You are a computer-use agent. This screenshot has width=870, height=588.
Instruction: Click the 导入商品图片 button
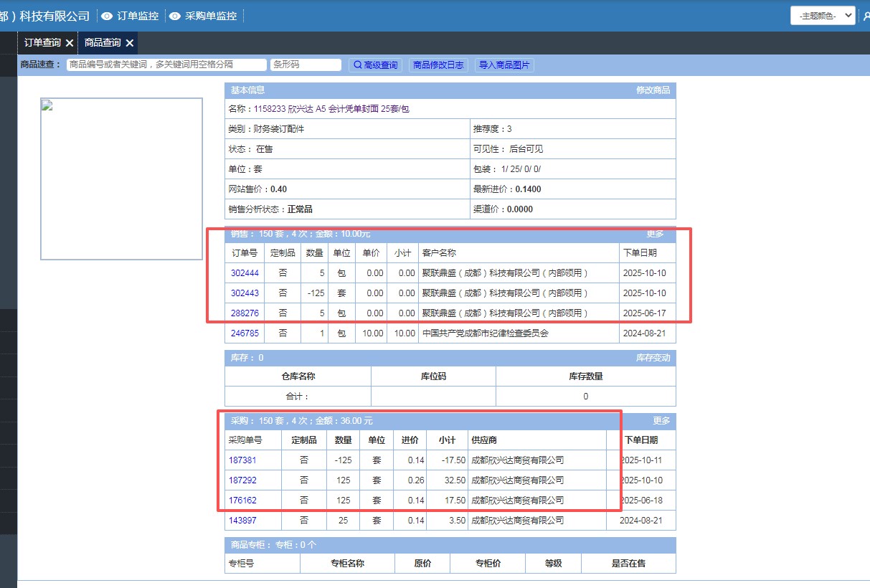coord(504,65)
